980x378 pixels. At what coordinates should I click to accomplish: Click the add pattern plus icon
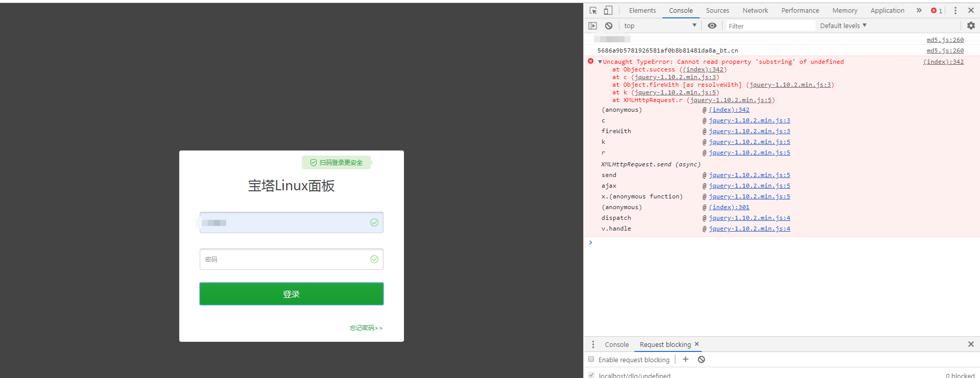point(685,360)
